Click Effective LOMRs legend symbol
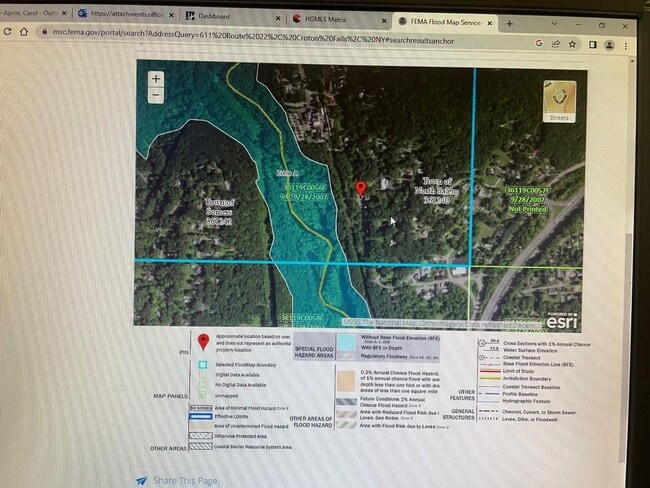Viewport: 650px width, 488px height. [x=201, y=416]
